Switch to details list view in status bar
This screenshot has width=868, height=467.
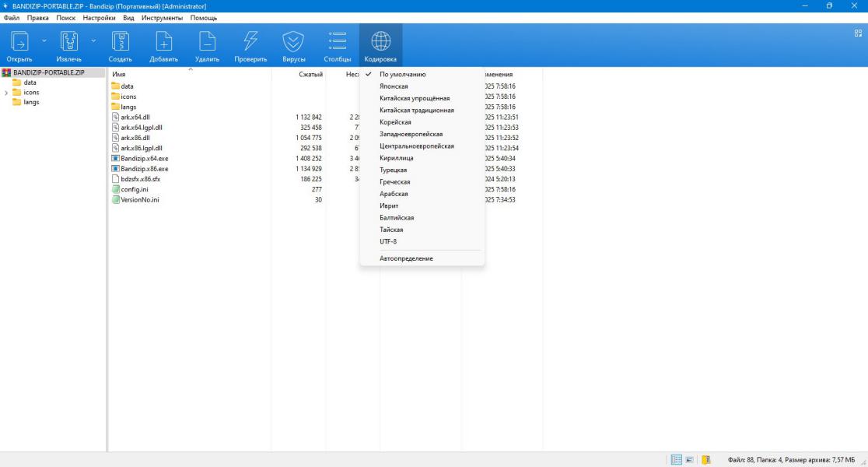click(677, 460)
